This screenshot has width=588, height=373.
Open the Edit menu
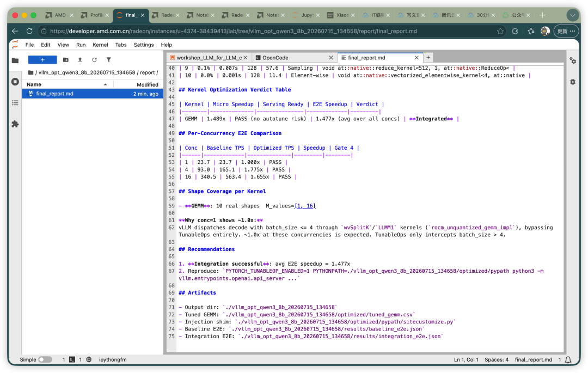point(46,45)
